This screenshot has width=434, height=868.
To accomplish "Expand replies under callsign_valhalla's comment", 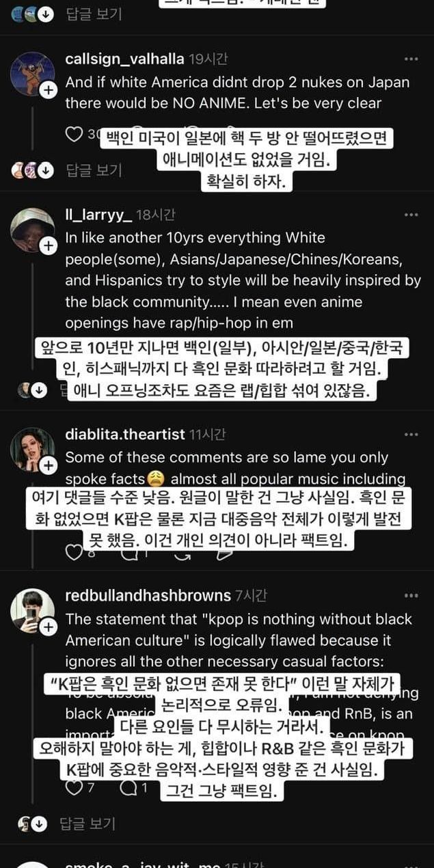I will click(93, 170).
